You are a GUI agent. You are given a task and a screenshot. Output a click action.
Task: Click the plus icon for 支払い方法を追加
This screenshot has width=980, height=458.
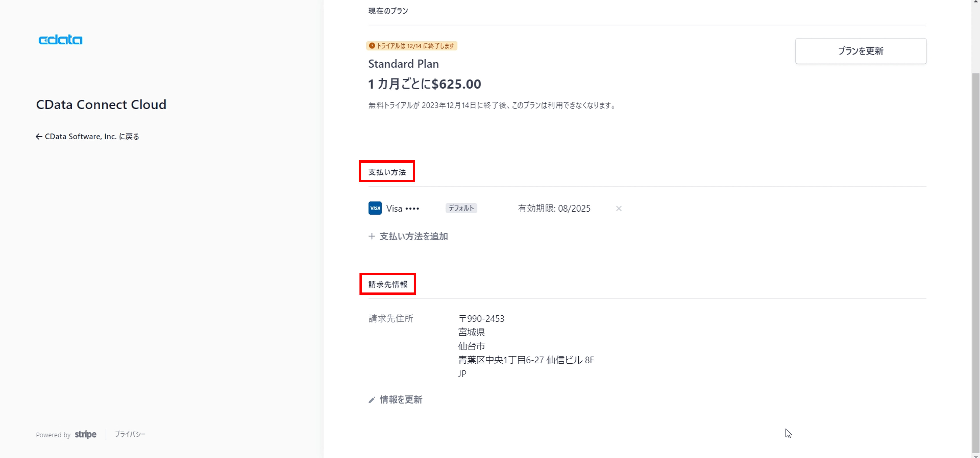coord(372,236)
